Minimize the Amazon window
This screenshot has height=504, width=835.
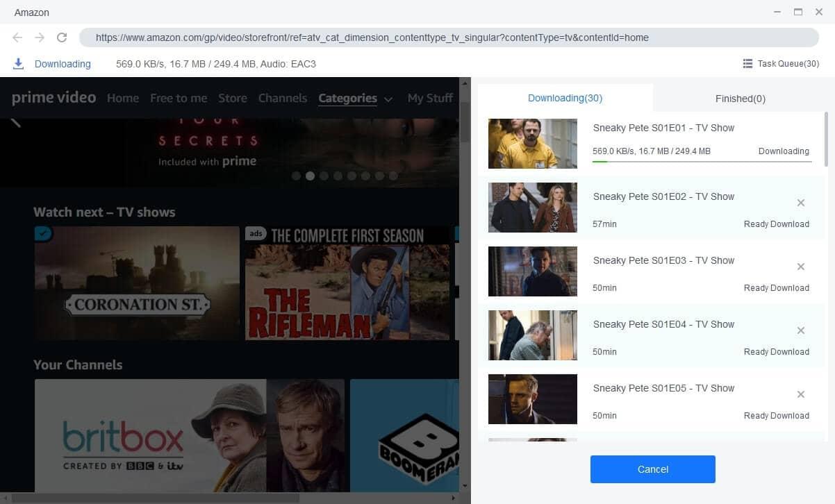point(777,12)
